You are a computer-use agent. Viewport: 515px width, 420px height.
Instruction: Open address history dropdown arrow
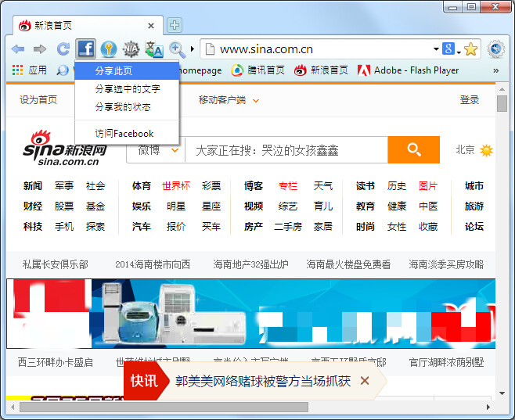[436, 49]
